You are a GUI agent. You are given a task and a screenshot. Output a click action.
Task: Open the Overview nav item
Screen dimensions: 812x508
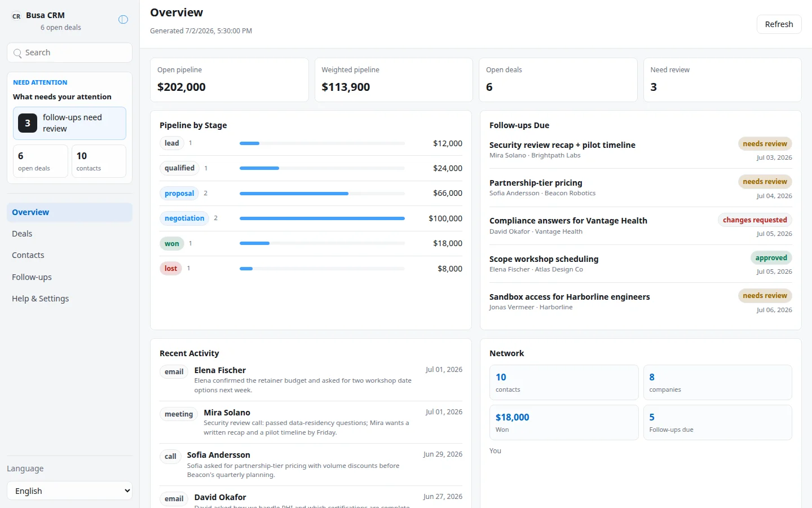pyautogui.click(x=70, y=212)
